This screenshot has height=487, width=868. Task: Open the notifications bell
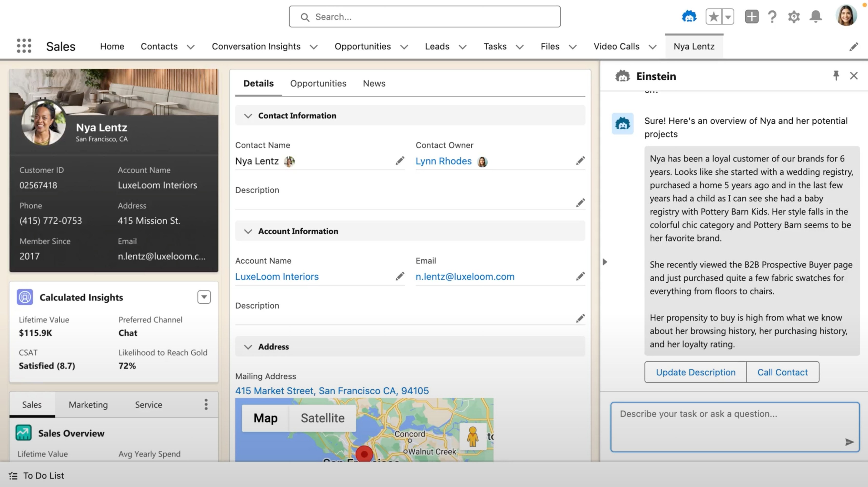pyautogui.click(x=815, y=17)
